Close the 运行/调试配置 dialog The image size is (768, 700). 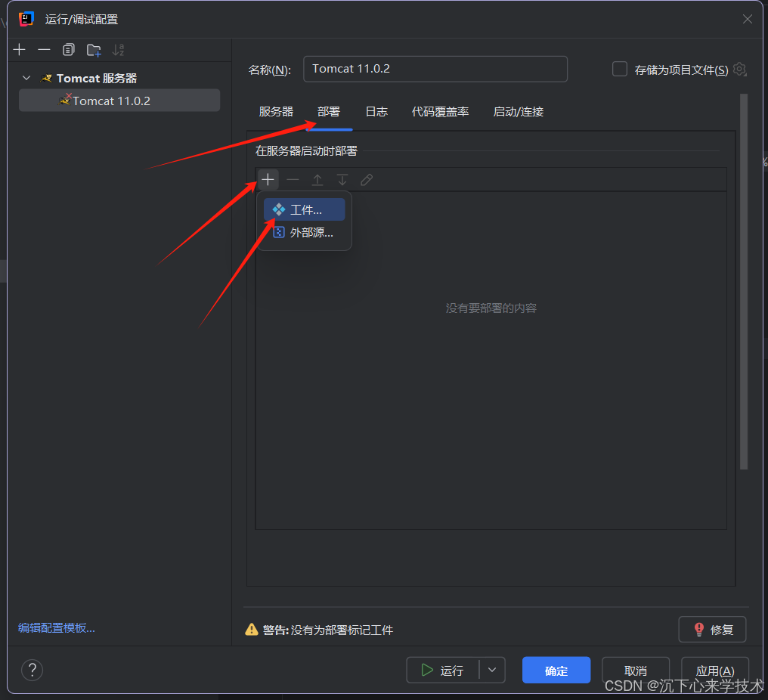[x=748, y=19]
